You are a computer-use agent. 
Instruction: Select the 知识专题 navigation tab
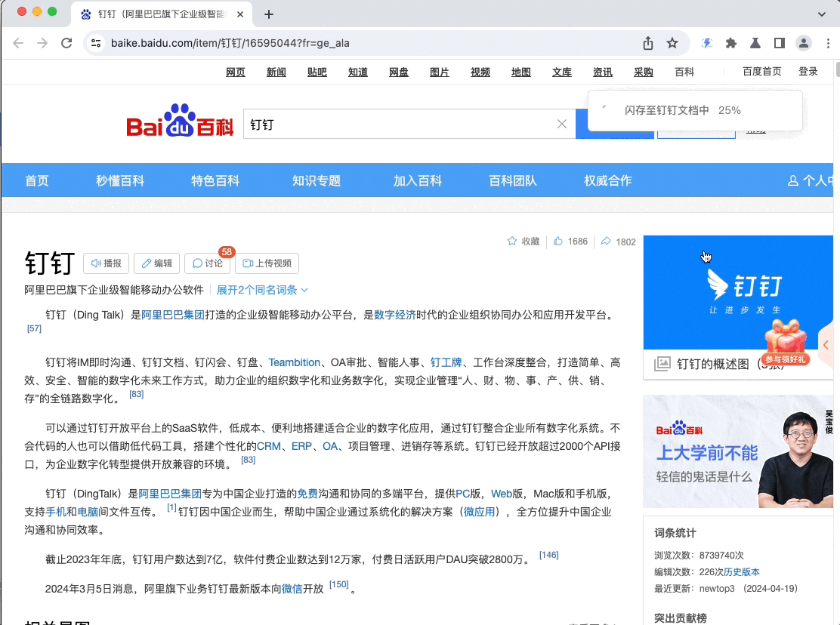tap(317, 181)
